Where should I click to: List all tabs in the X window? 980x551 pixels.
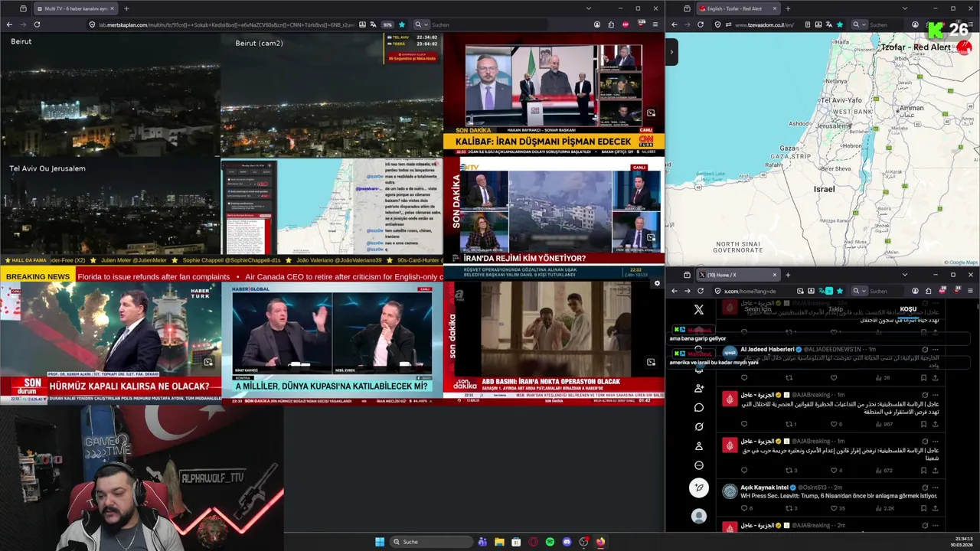pyautogui.click(x=904, y=275)
